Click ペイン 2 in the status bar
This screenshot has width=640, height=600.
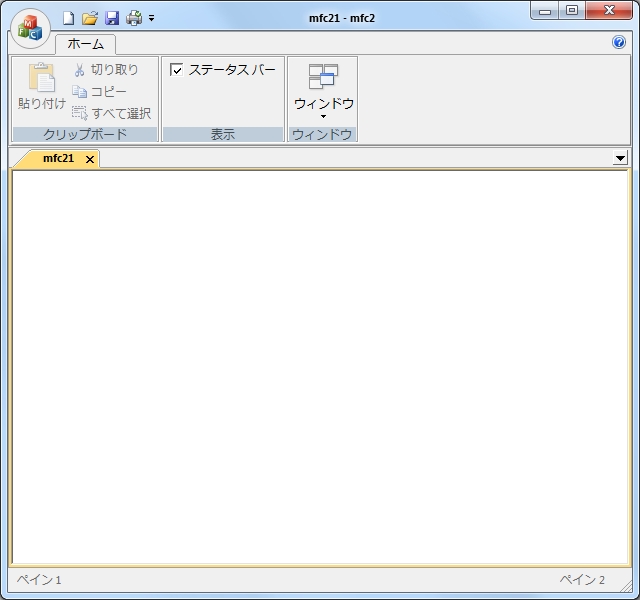582,580
